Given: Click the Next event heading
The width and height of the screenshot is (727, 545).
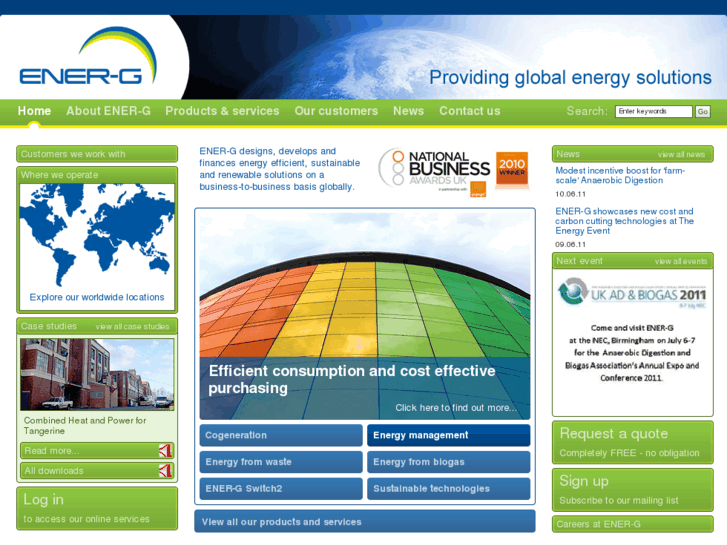Looking at the screenshot, I should [x=580, y=261].
